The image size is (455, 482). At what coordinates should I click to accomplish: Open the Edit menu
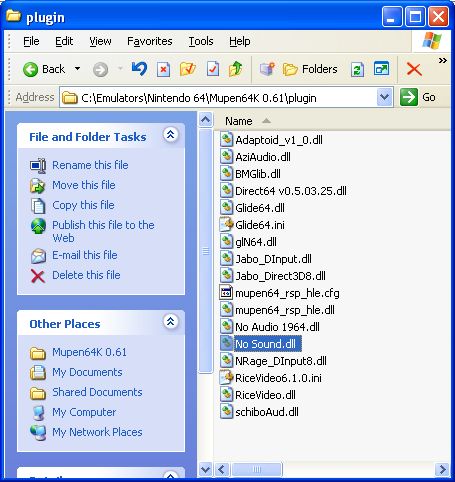point(64,41)
